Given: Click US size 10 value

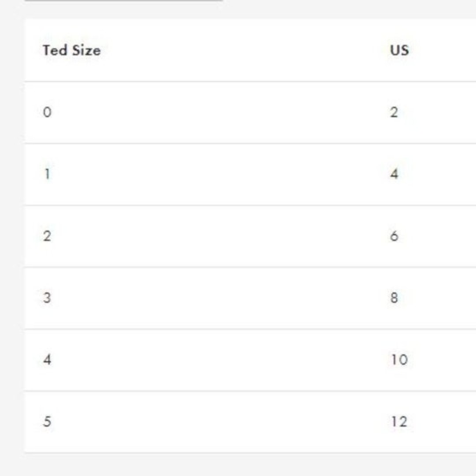Looking at the screenshot, I should (x=399, y=360).
